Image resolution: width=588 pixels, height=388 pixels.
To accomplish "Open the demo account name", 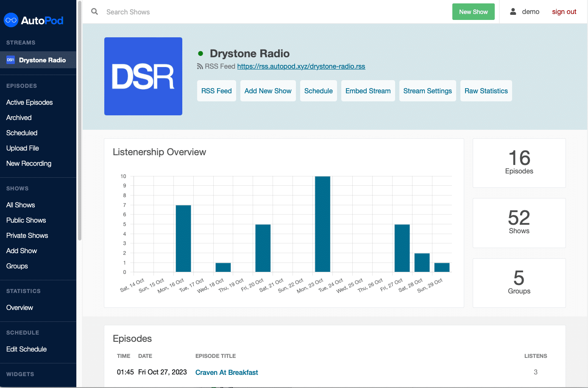I will click(x=531, y=12).
